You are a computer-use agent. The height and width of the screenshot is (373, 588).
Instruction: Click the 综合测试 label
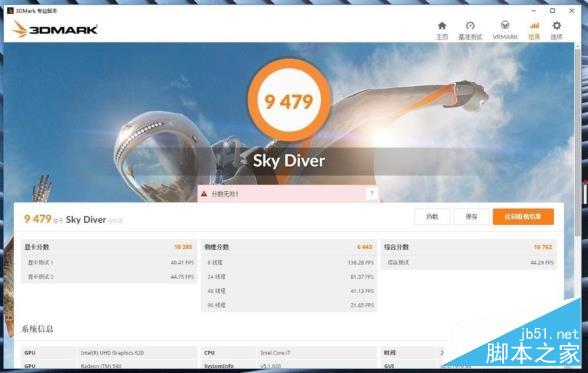(x=398, y=262)
